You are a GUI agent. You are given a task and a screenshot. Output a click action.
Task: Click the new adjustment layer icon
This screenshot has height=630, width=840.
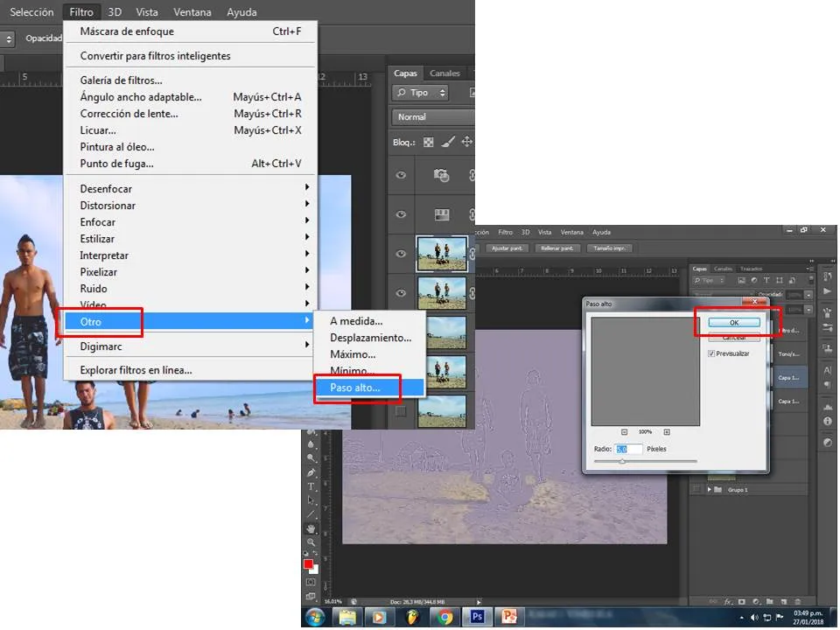[x=756, y=602]
